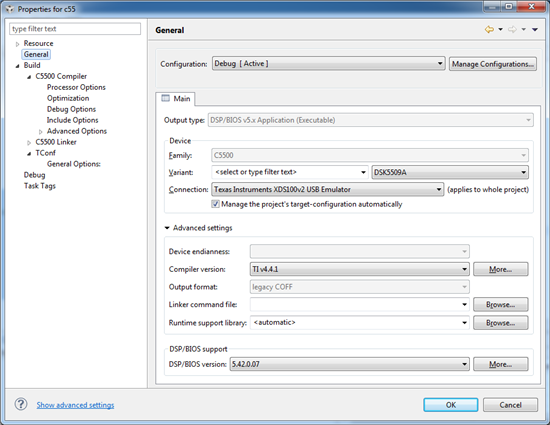The width and height of the screenshot is (550, 425).
Task: Click Browse for linker command file
Action: pyautogui.click(x=500, y=304)
